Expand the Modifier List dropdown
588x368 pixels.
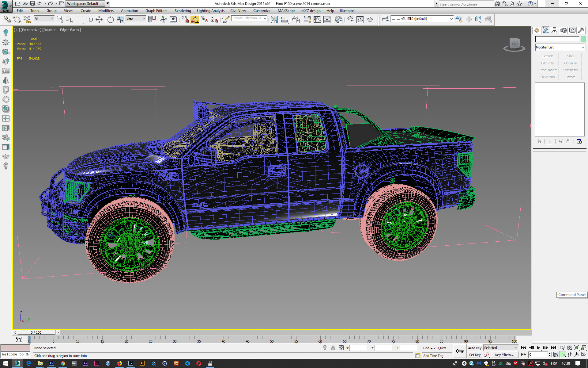560,47
